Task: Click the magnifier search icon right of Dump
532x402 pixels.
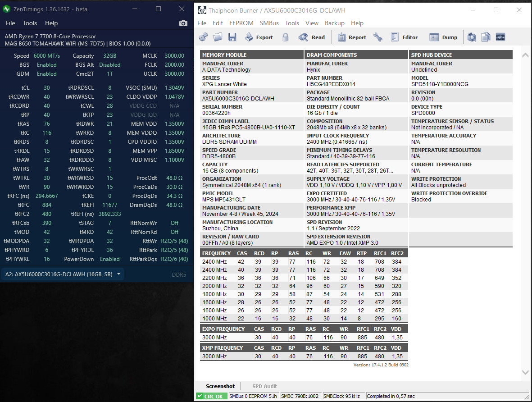Action: (x=472, y=37)
